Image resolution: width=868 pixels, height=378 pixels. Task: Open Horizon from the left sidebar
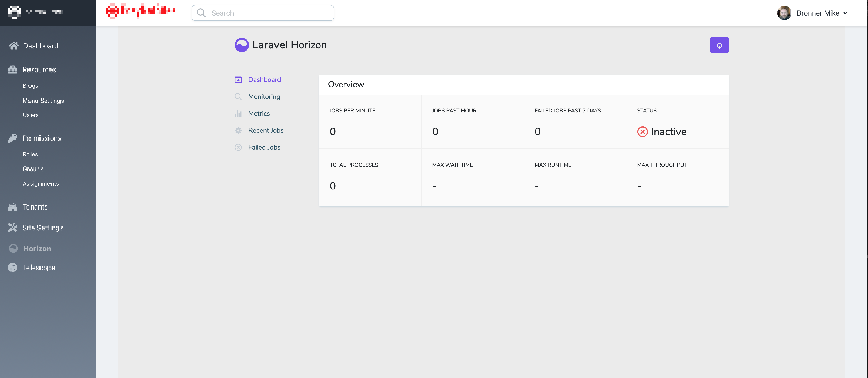click(37, 249)
